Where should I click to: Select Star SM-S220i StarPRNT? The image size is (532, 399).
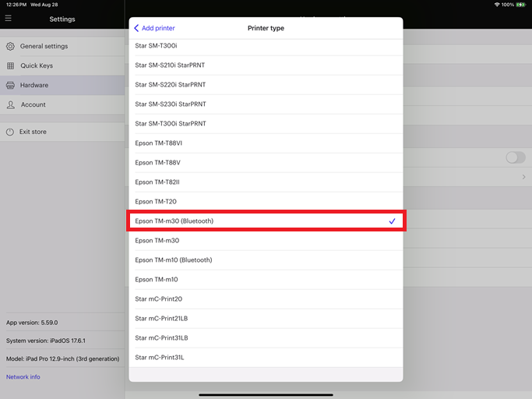266,85
